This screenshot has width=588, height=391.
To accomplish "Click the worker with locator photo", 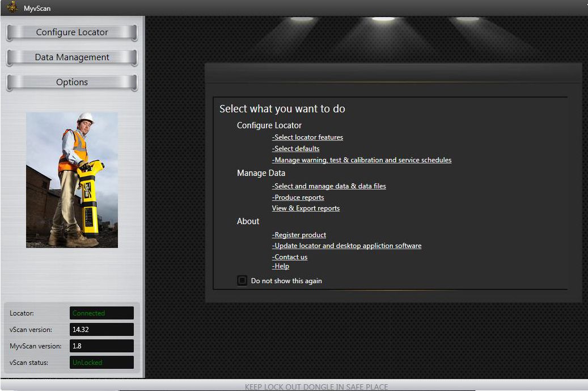I will tap(72, 180).
